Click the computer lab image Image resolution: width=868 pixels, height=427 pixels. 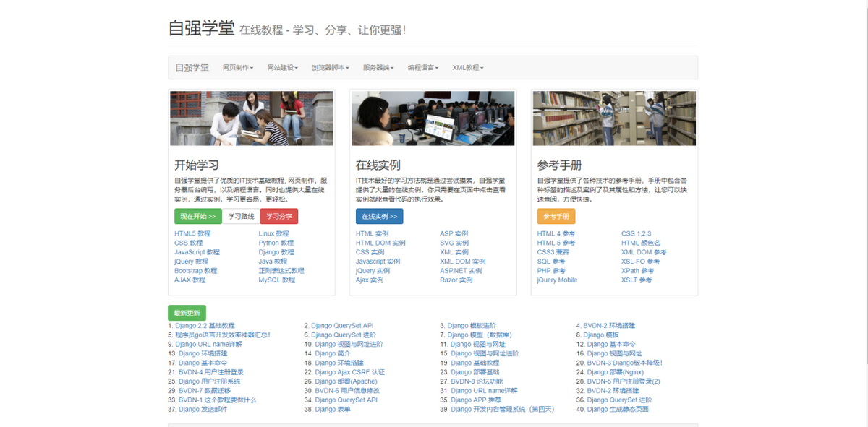coord(433,118)
